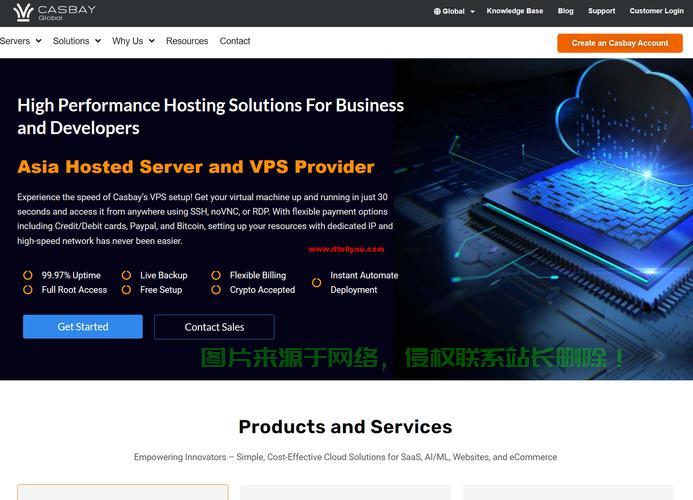Viewport: 693px width, 500px height.
Task: Click the globe icon beside Global
Action: [437, 11]
